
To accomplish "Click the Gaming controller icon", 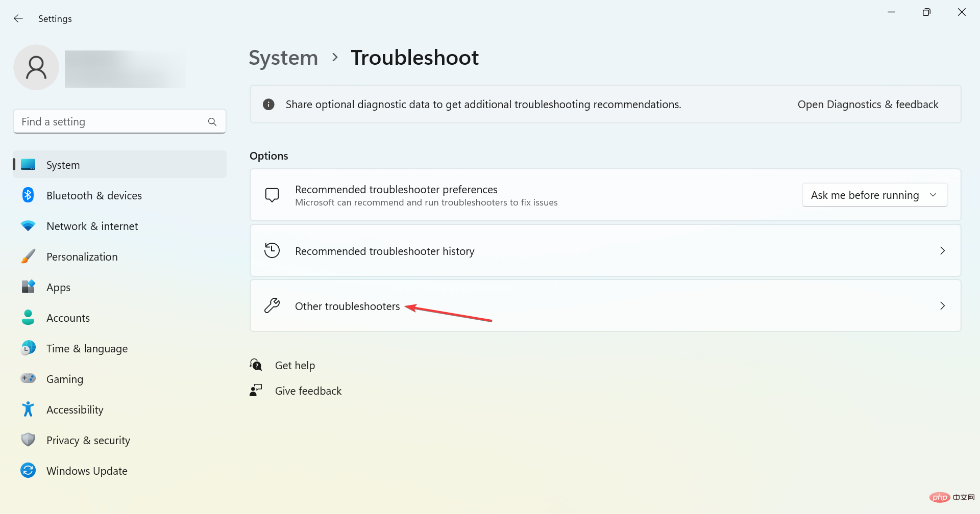I will 28,379.
